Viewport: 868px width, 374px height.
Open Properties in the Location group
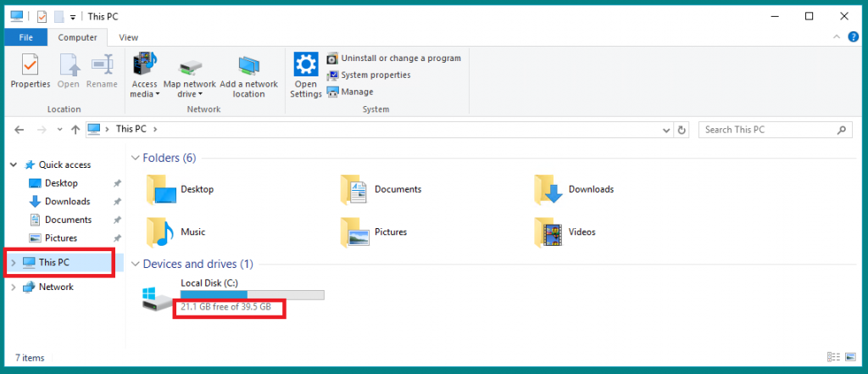31,71
